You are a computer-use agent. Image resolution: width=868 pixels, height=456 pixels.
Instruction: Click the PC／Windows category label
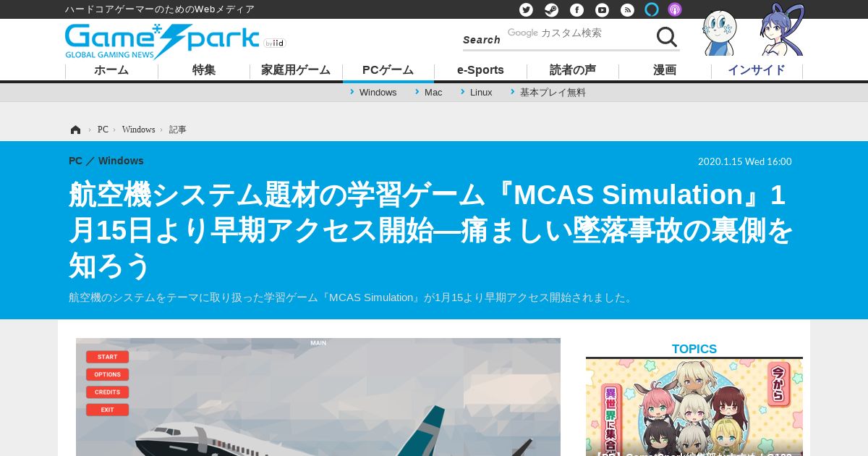[x=106, y=161]
